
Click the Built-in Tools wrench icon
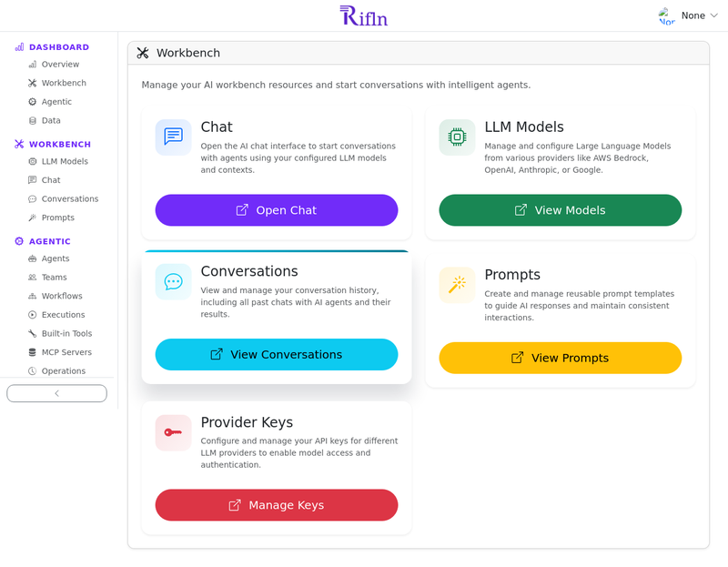(32, 333)
